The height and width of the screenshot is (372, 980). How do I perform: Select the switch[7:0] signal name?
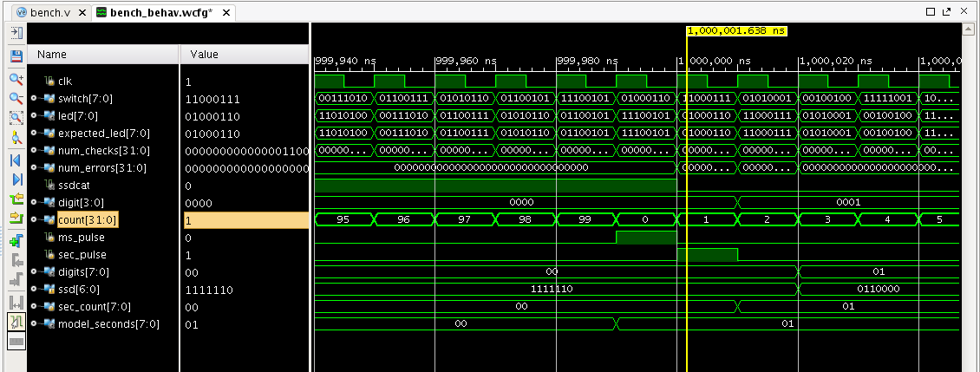85,99
